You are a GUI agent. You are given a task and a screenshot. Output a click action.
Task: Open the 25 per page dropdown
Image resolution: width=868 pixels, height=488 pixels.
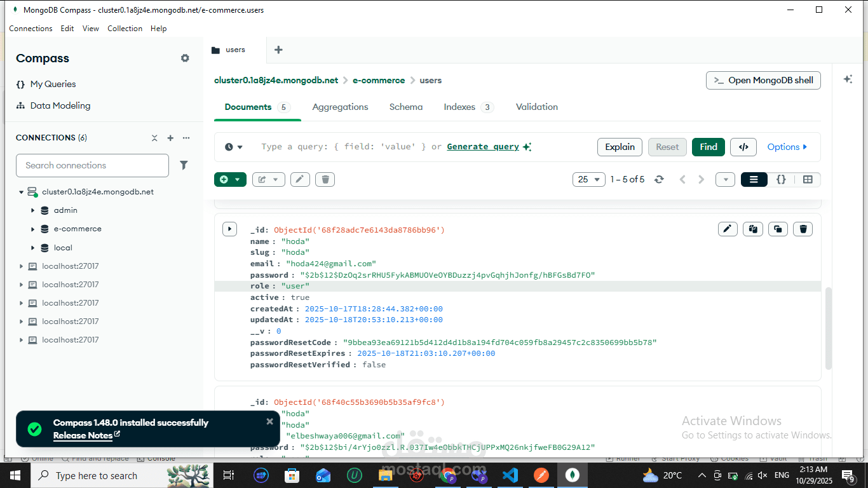pos(588,180)
